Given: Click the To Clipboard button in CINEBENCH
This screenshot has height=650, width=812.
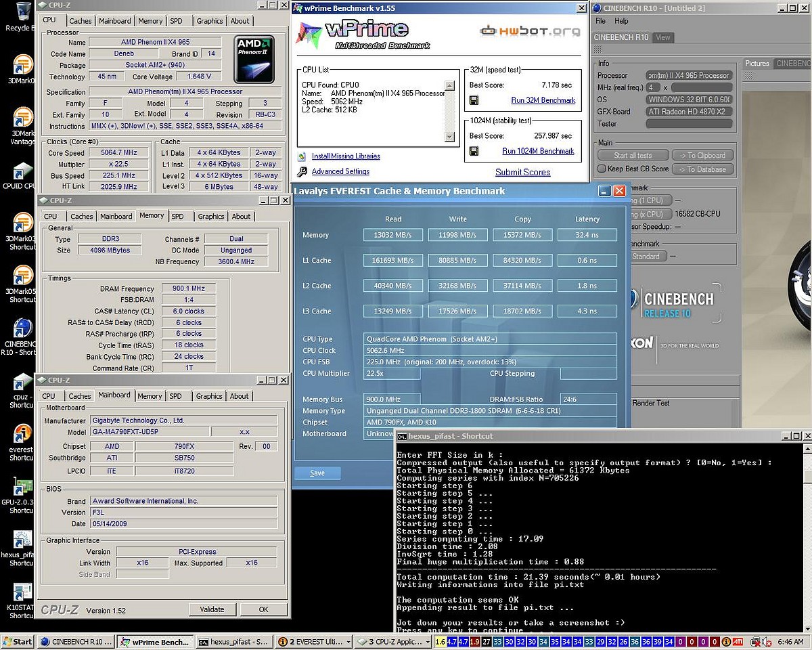Looking at the screenshot, I should point(702,155).
